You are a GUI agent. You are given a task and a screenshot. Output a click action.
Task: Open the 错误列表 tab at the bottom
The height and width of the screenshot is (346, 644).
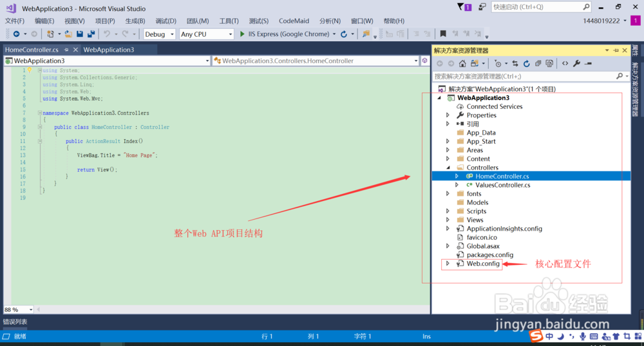point(15,322)
